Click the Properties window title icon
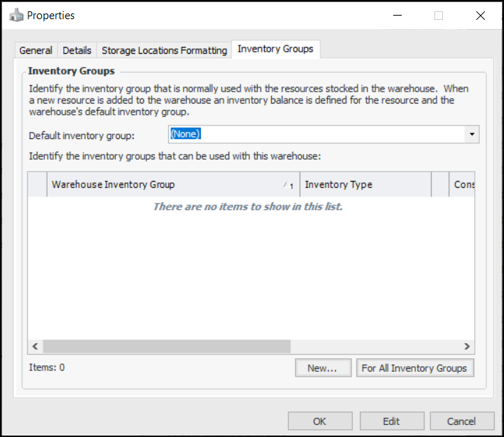This screenshot has width=504, height=437. (16, 15)
